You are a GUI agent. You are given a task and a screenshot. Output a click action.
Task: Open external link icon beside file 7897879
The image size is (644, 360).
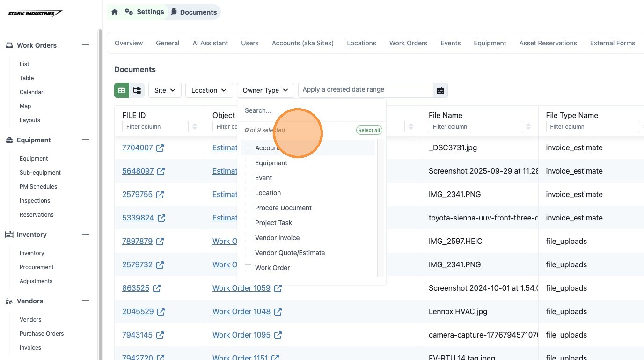[160, 242]
